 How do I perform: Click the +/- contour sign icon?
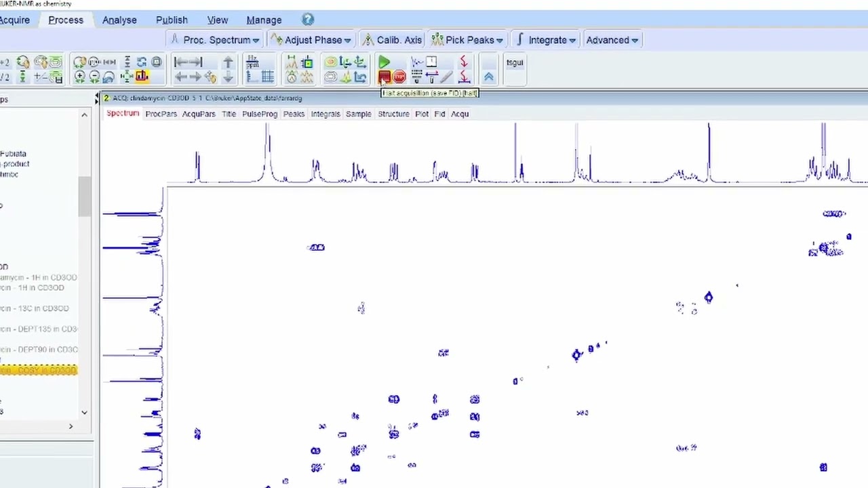tap(41, 77)
